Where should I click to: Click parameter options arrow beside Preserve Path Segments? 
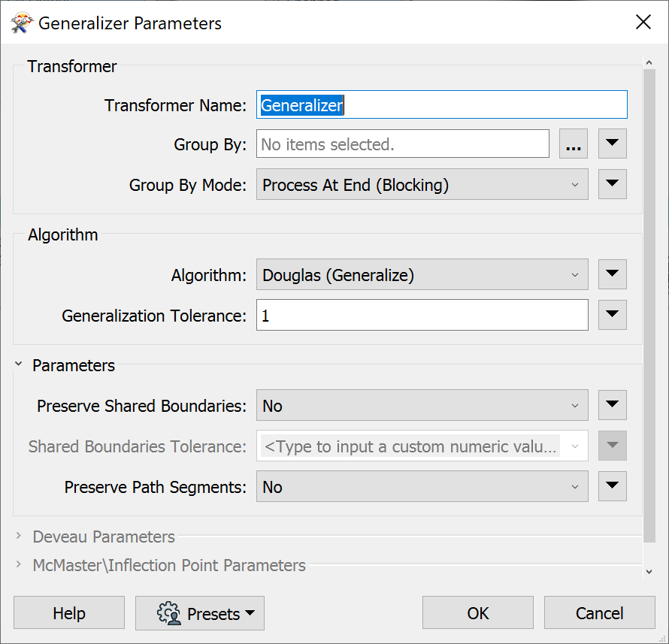point(613,486)
